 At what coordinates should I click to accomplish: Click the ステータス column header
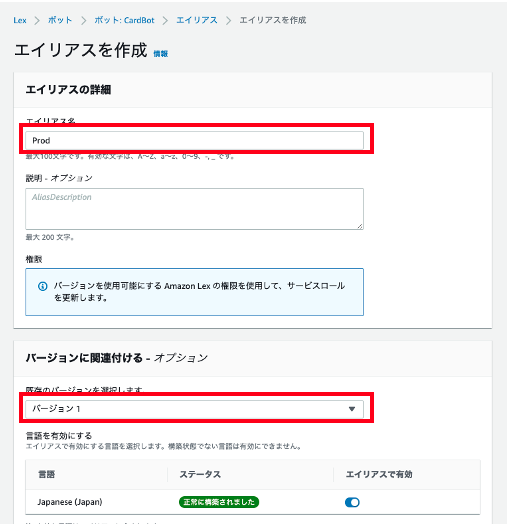click(x=200, y=475)
